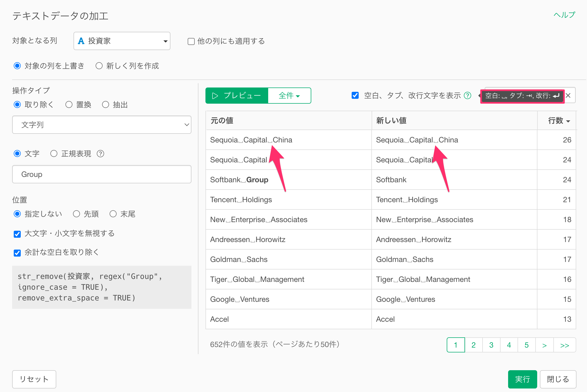Click the リセット button

[x=34, y=379]
